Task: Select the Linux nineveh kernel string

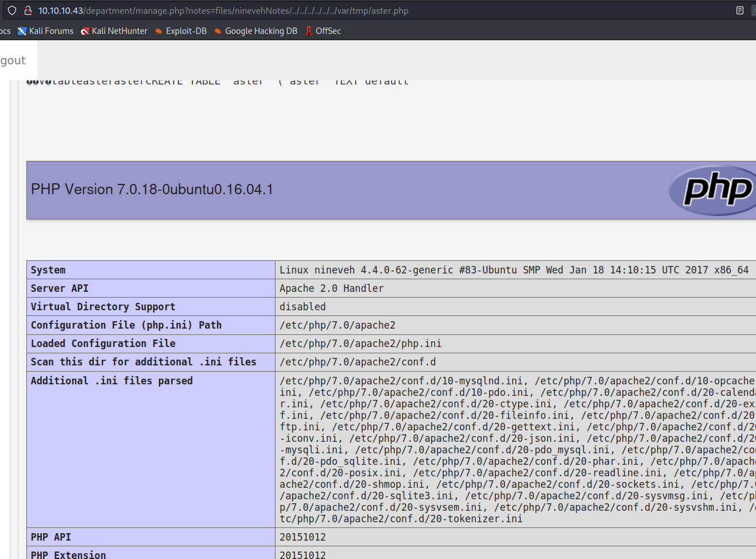Action: (514, 270)
